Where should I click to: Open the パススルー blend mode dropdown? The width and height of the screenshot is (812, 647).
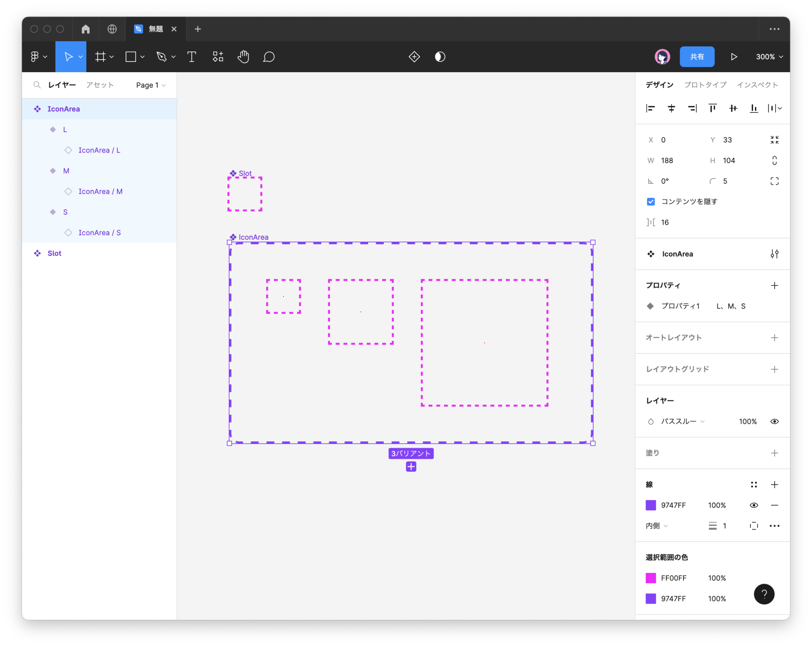point(682,421)
